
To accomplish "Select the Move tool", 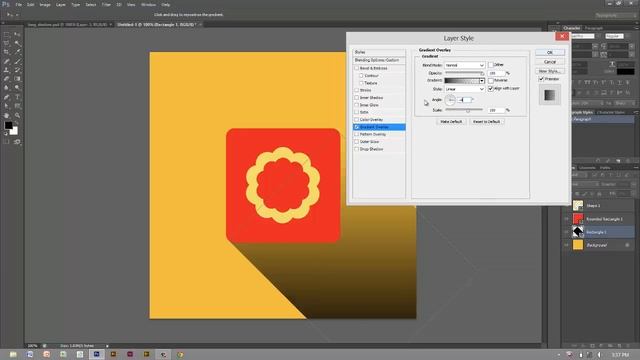I will [17, 35].
